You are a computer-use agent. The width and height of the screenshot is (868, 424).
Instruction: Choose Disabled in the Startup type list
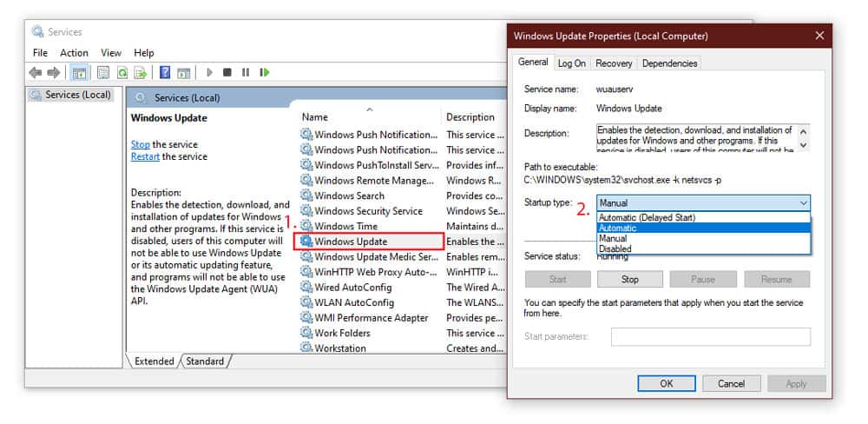[703, 248]
